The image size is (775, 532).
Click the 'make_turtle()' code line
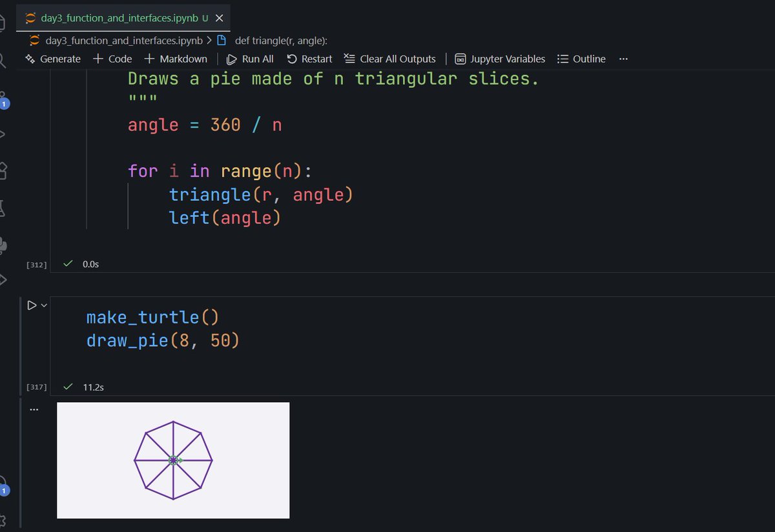pyautogui.click(x=152, y=317)
